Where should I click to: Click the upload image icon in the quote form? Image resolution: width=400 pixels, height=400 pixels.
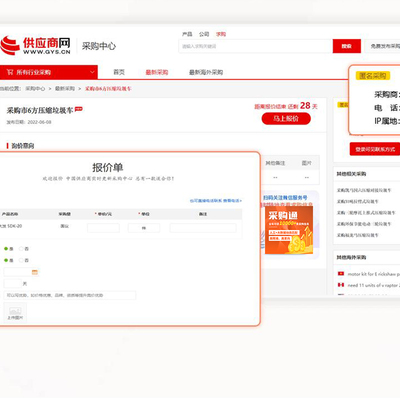click(15, 313)
